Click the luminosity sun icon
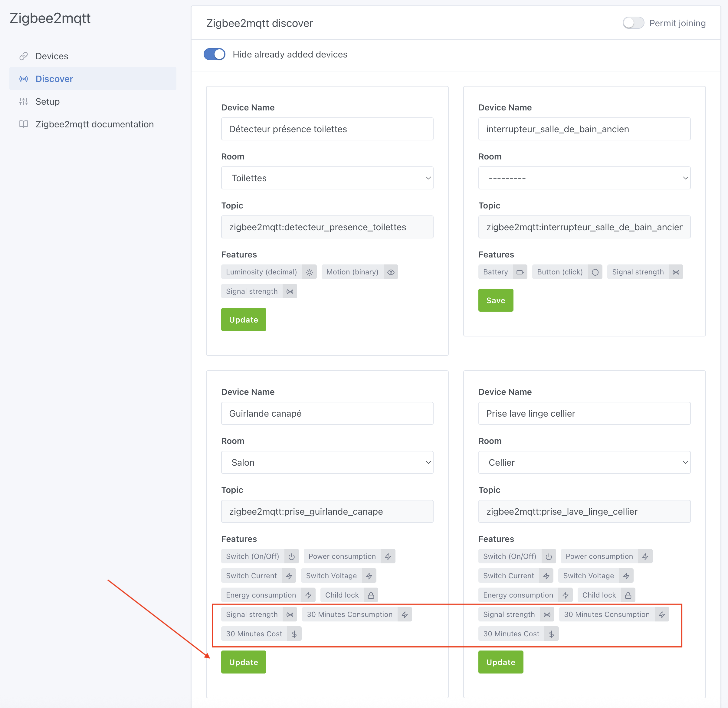The width and height of the screenshot is (728, 708). pyautogui.click(x=309, y=272)
